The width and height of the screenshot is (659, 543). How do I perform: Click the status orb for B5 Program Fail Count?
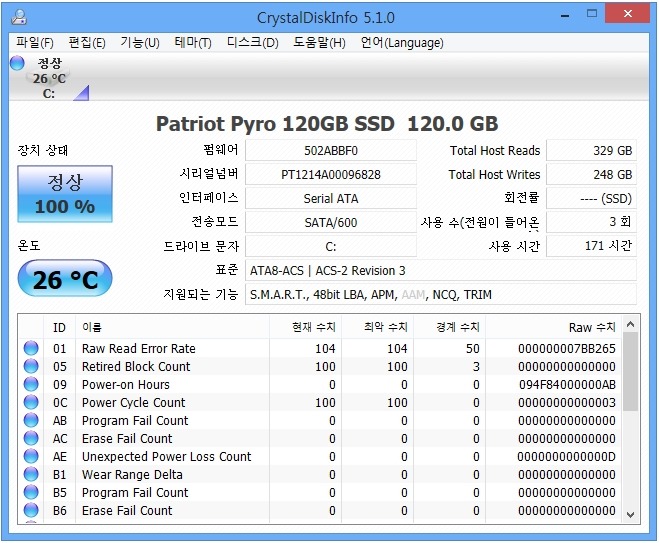[31, 492]
